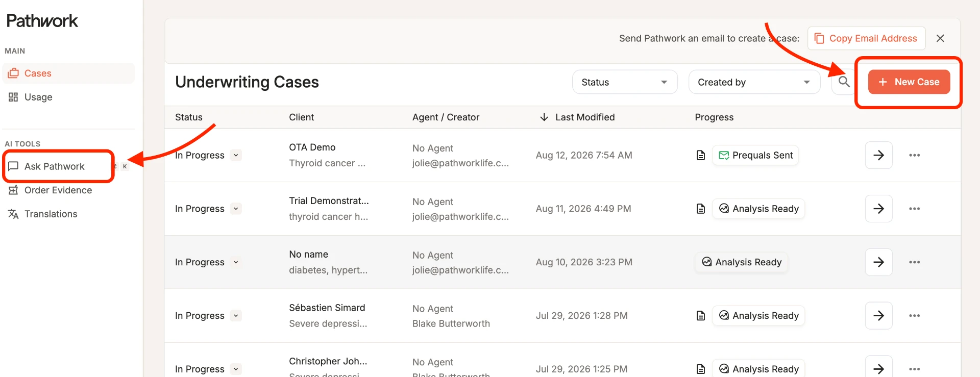Click the Prequals Sent badge
The height and width of the screenshot is (377, 980).
(x=755, y=155)
